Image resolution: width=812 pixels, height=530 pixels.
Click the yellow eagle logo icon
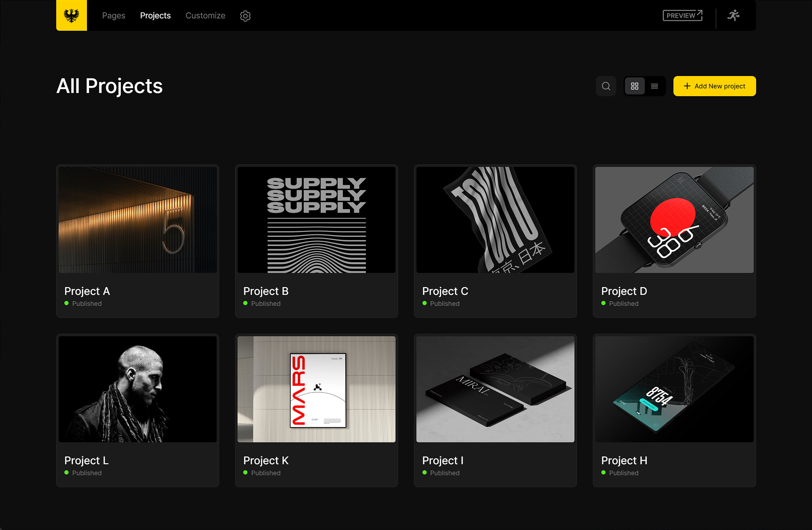click(71, 16)
